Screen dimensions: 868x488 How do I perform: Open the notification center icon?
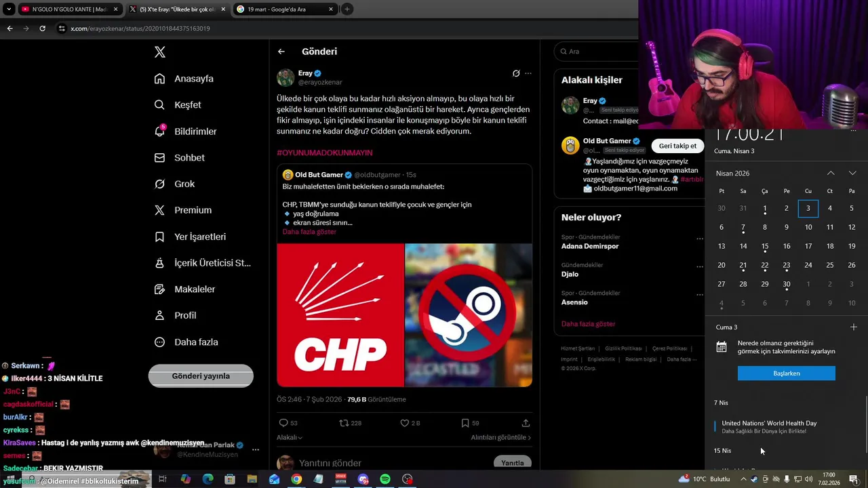click(x=854, y=479)
